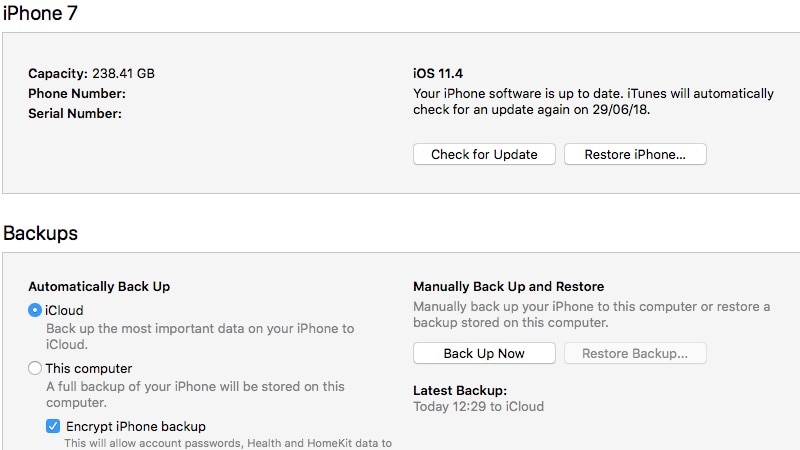Click the Phone Number label
Screen dimensions: 800x450
(x=77, y=93)
